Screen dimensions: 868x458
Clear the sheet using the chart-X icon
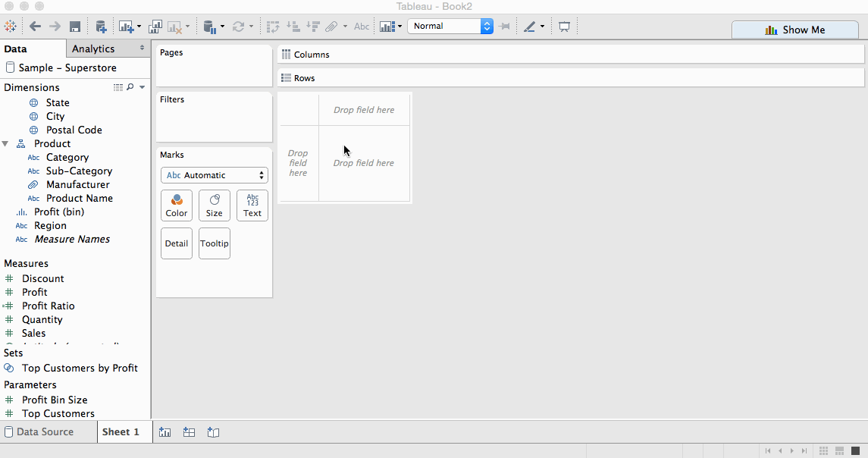(175, 27)
